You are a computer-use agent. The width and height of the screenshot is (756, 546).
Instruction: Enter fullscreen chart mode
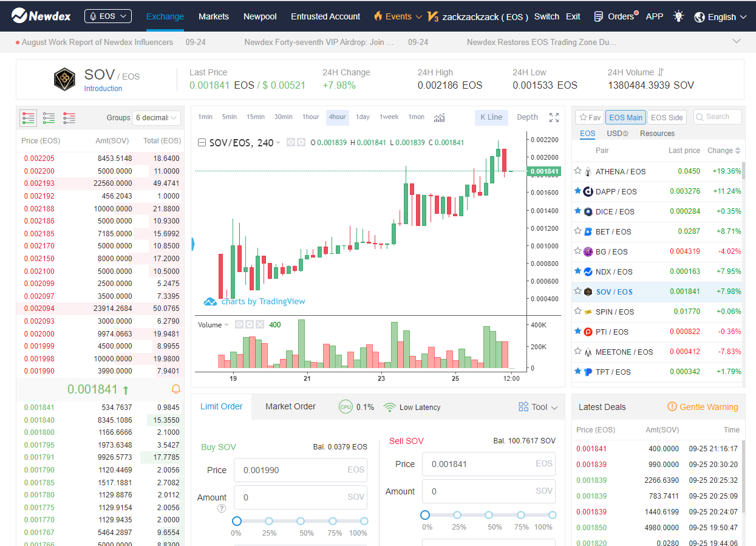554,117
